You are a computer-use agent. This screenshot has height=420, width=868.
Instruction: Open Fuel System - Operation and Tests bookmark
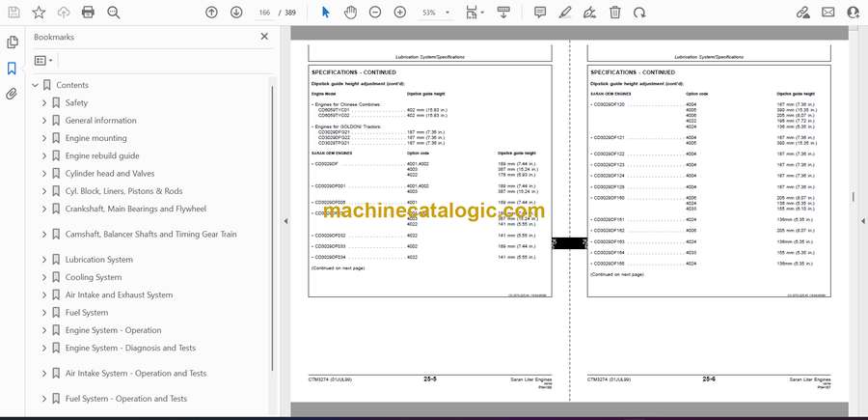pyautogui.click(x=125, y=399)
